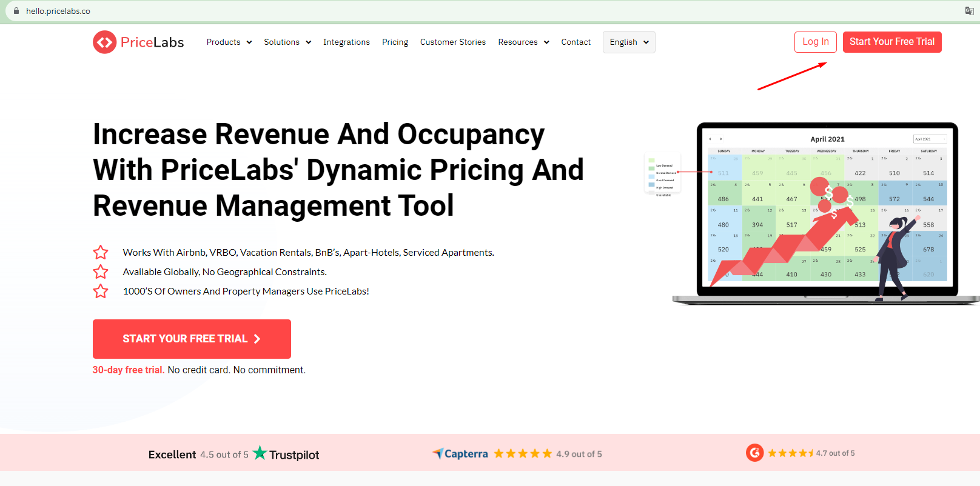Click the arrow on Start Your Free Trial button
This screenshot has height=486, width=980.
click(x=257, y=339)
